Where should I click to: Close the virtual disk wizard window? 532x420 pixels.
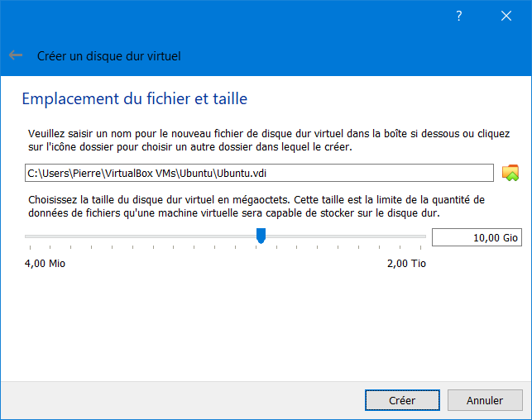pyautogui.click(x=506, y=16)
